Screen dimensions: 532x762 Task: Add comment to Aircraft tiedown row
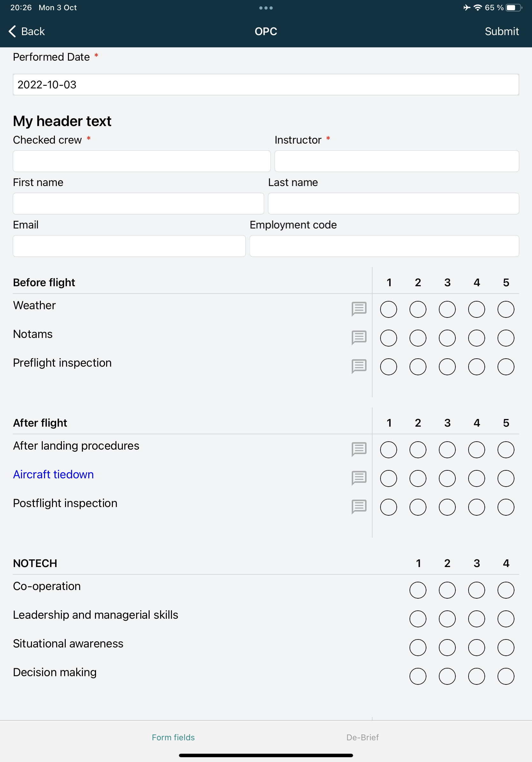coord(358,478)
